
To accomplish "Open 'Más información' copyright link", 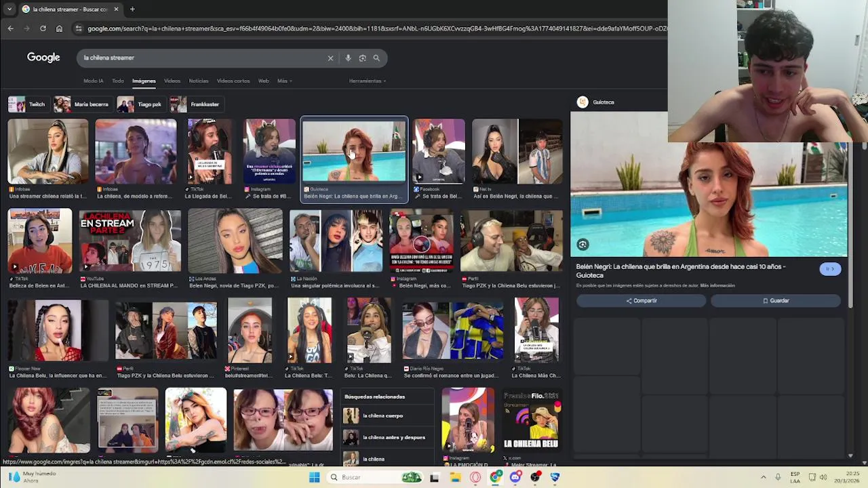I will tap(717, 285).
